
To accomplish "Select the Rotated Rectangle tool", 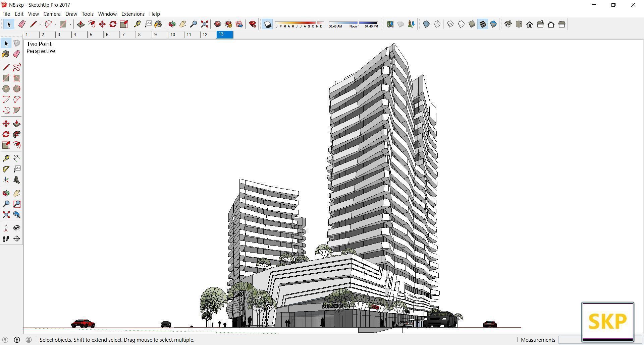I will [17, 78].
